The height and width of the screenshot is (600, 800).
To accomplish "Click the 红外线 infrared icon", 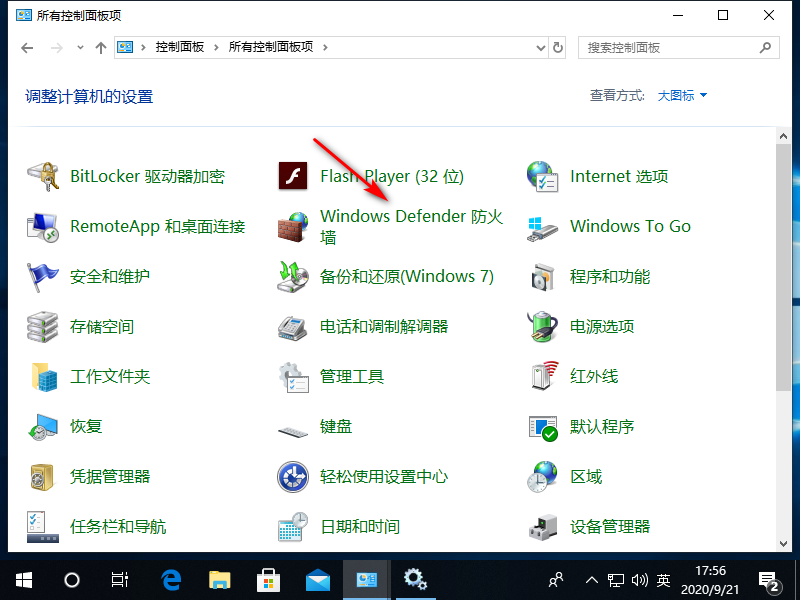I will pos(541,377).
